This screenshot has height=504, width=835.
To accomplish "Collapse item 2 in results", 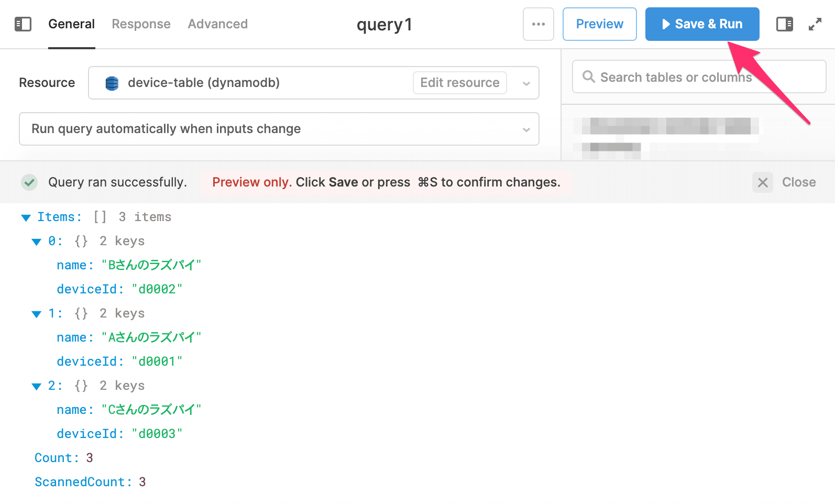I will pyautogui.click(x=37, y=386).
